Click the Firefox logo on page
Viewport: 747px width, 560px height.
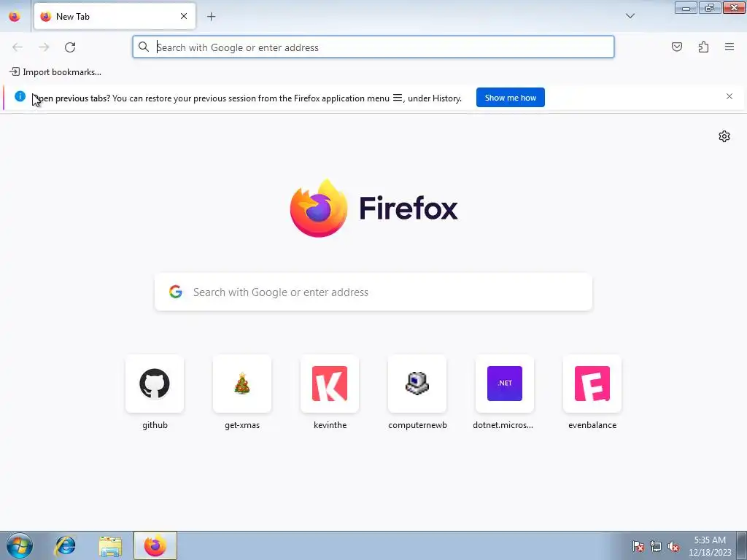pyautogui.click(x=374, y=209)
